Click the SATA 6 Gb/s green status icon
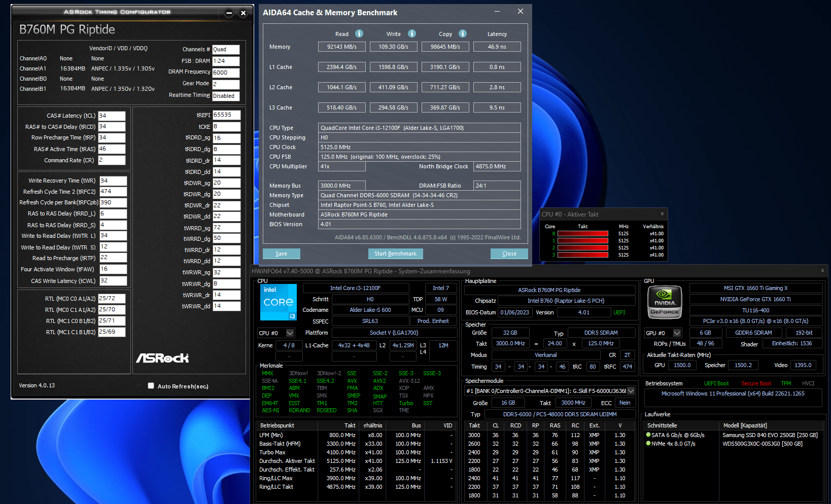This screenshot has height=504, width=831. pos(648,435)
